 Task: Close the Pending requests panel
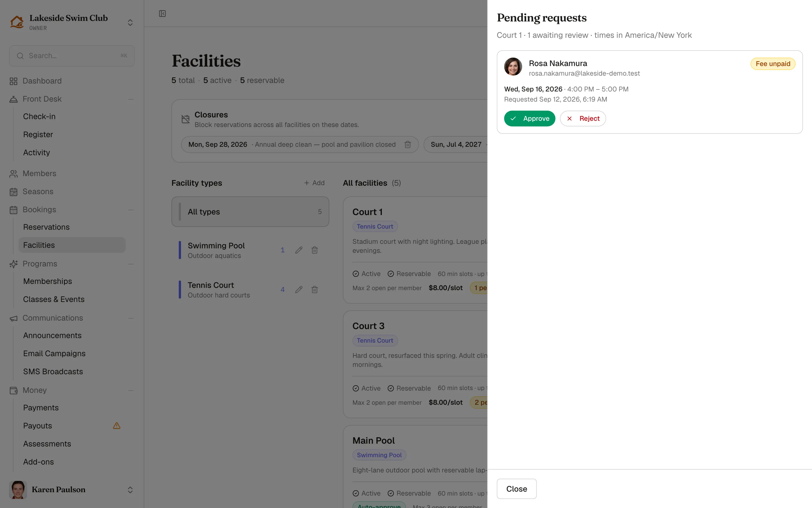[x=517, y=489]
